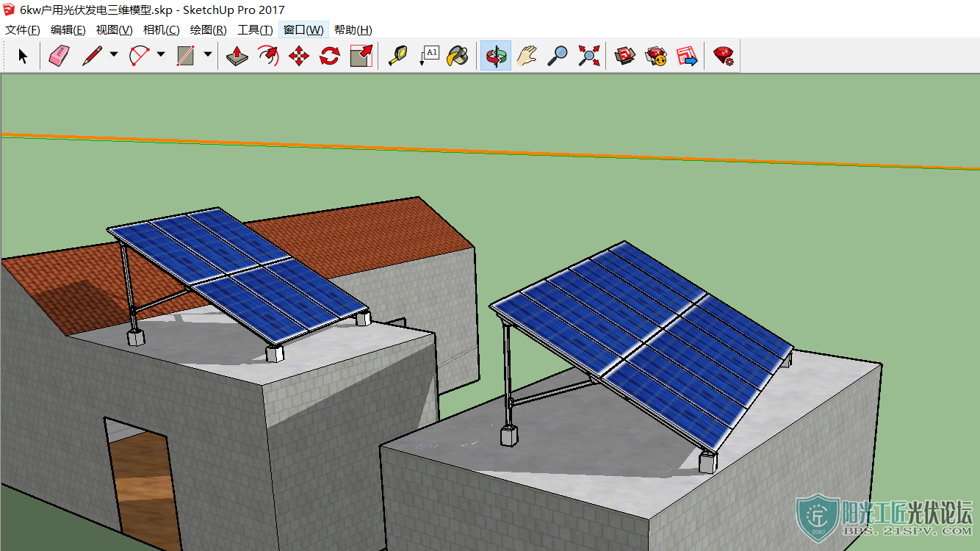Activate the Zoom magnifier tool

click(558, 56)
